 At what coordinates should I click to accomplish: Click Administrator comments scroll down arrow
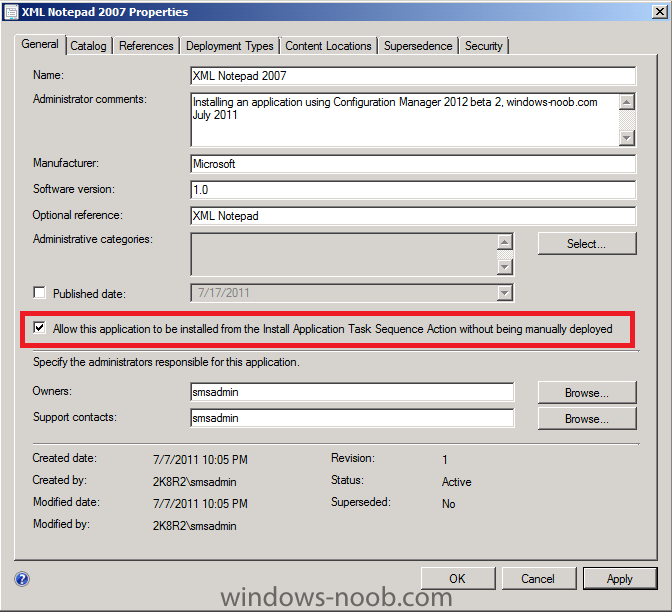coord(627,138)
